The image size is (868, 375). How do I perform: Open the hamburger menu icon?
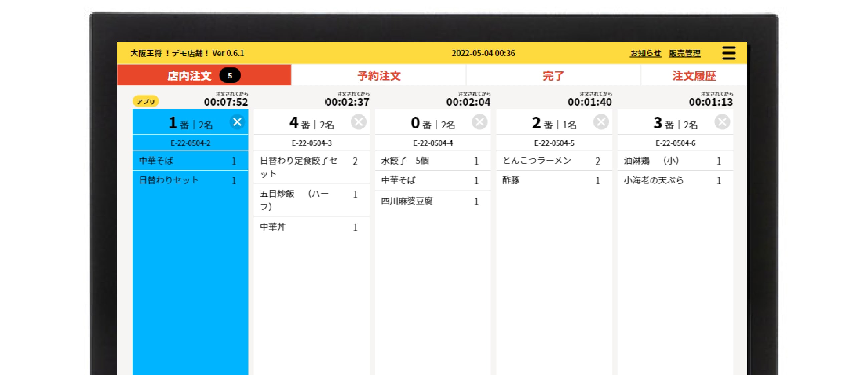click(728, 53)
